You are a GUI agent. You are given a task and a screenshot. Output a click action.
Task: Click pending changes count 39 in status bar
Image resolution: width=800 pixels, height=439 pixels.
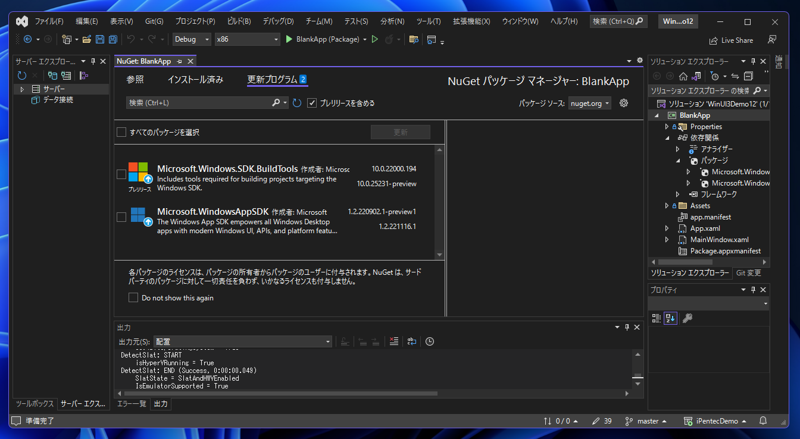(x=602, y=421)
